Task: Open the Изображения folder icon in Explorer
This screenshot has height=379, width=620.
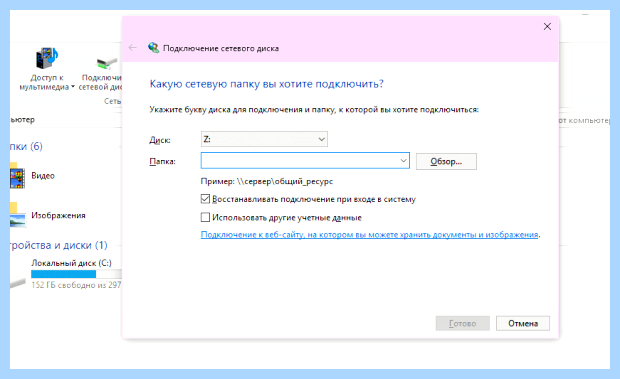Action: (x=17, y=216)
